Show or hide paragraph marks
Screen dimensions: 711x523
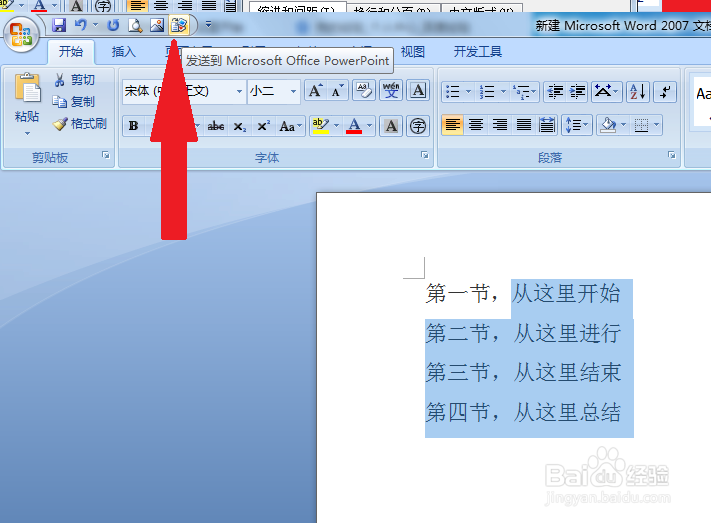tap(665, 92)
